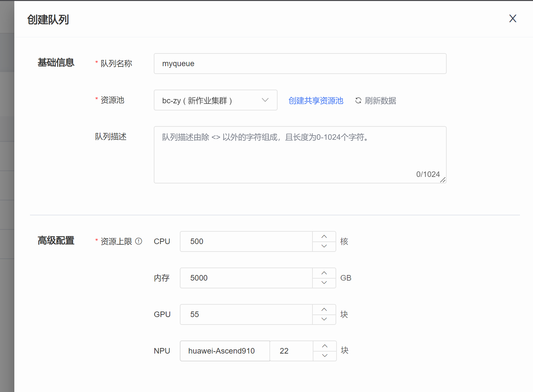The height and width of the screenshot is (392, 533).
Task: Click the 内存 value field
Action: (x=246, y=278)
